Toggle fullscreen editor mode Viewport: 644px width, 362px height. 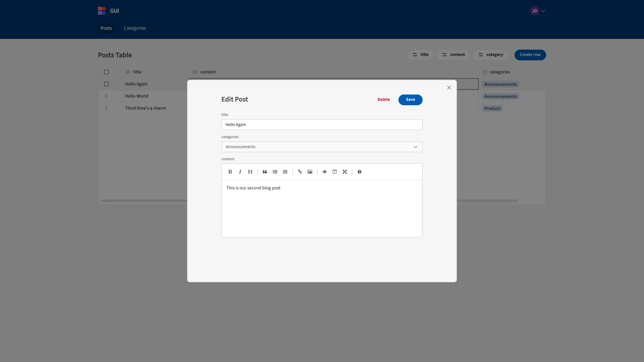(345, 172)
